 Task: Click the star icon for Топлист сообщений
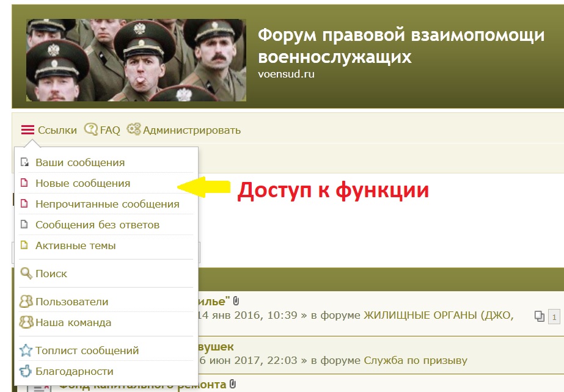[26, 350]
